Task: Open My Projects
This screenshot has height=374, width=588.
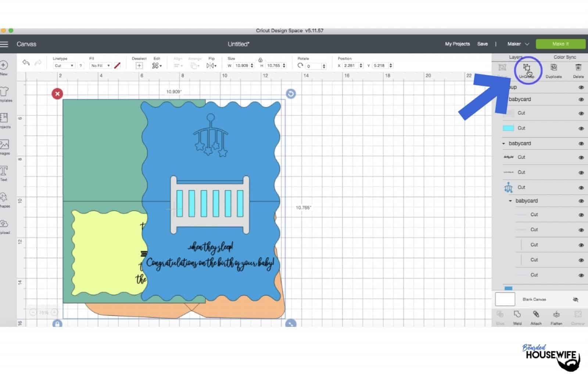Action: (x=457, y=44)
